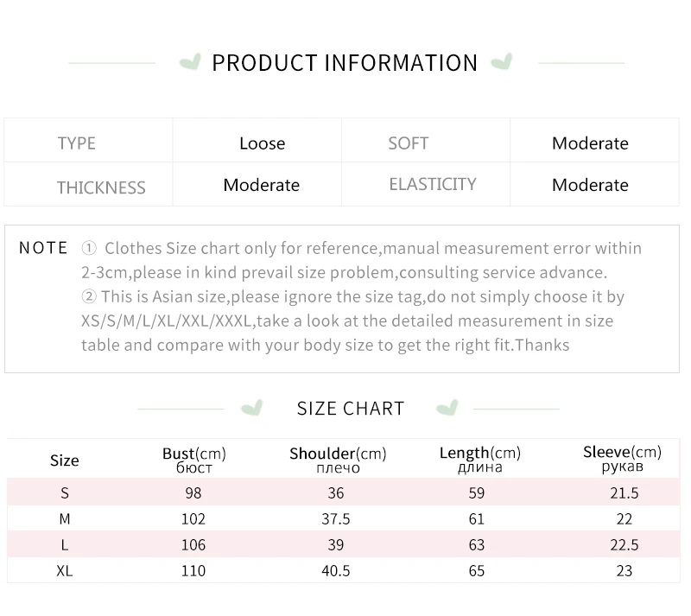Click the circled number one in the note

(89, 249)
